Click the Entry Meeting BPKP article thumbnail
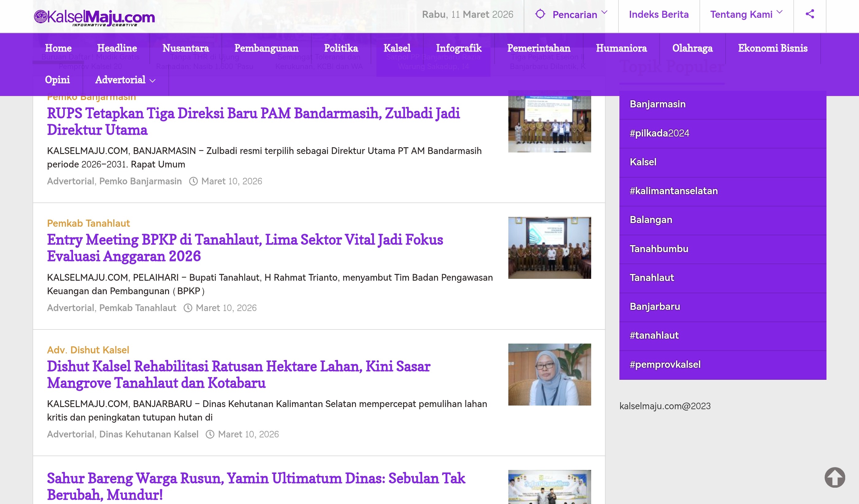859x504 pixels. (x=549, y=248)
